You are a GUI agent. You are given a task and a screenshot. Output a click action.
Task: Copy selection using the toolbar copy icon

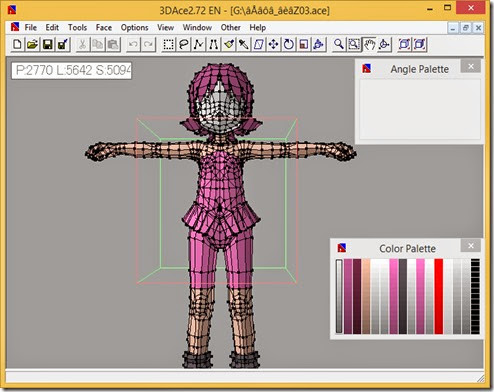pos(98,44)
